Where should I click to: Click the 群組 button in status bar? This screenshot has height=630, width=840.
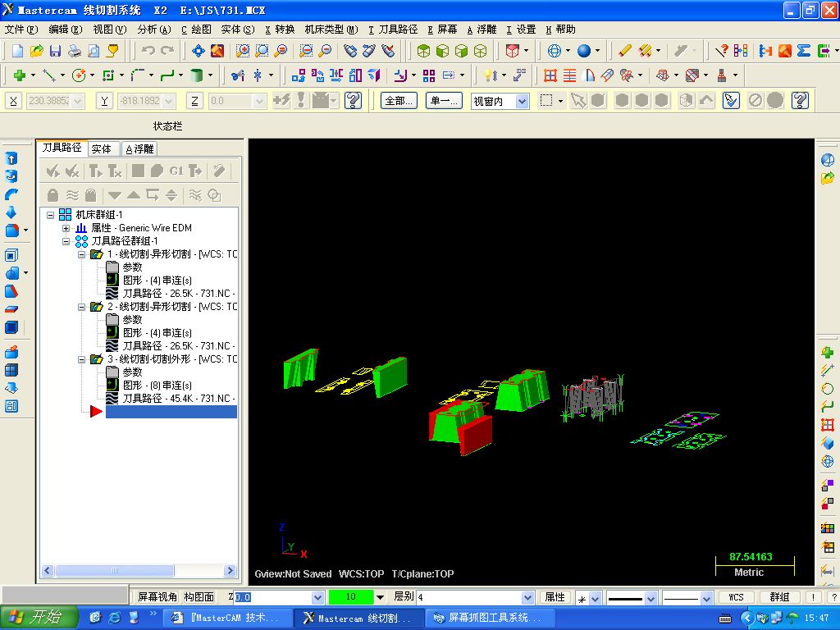click(x=779, y=597)
